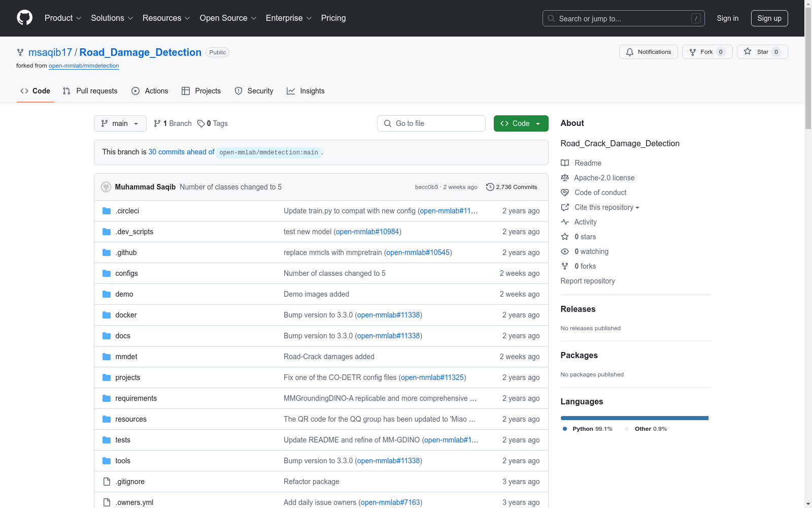Click the heart icon beside Code of conduct
The width and height of the screenshot is (812, 508).
click(x=565, y=193)
